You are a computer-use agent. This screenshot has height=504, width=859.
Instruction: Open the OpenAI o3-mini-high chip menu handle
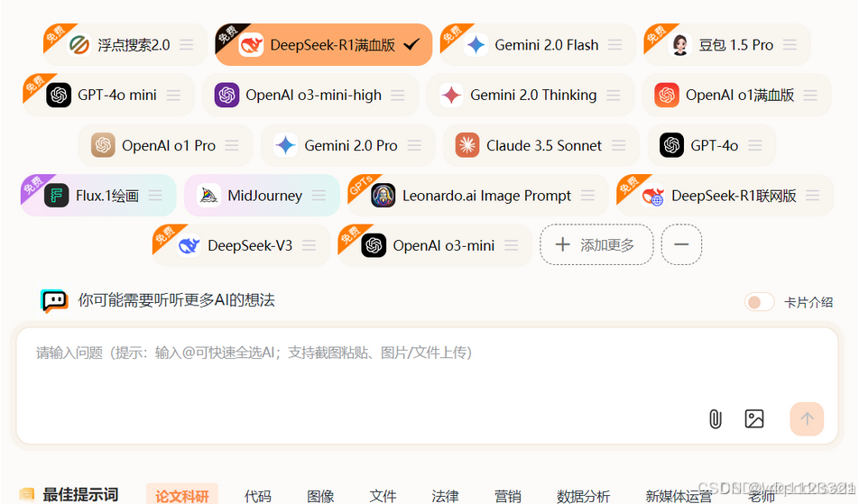(397, 96)
